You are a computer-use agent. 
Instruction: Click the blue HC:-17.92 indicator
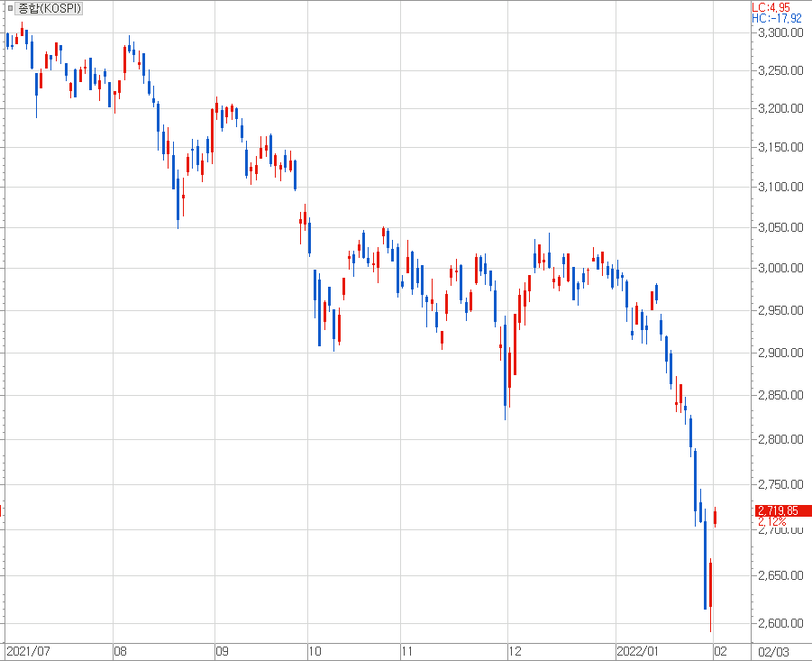point(777,17)
